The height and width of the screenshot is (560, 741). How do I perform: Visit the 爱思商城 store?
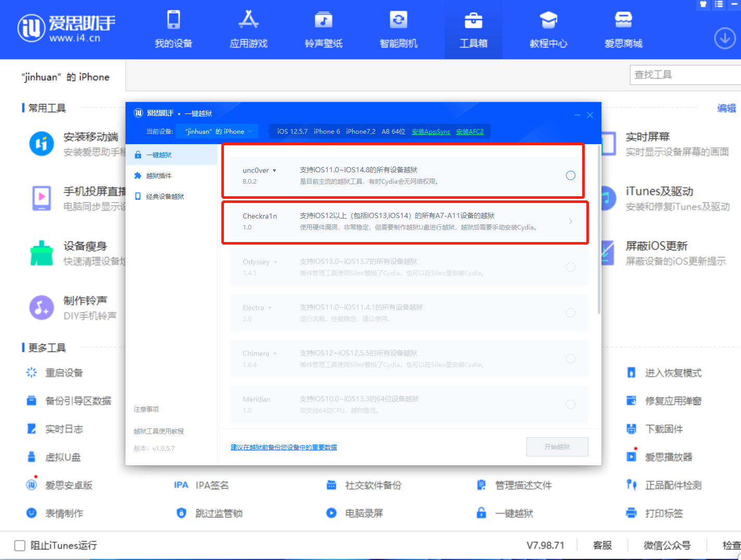click(623, 29)
